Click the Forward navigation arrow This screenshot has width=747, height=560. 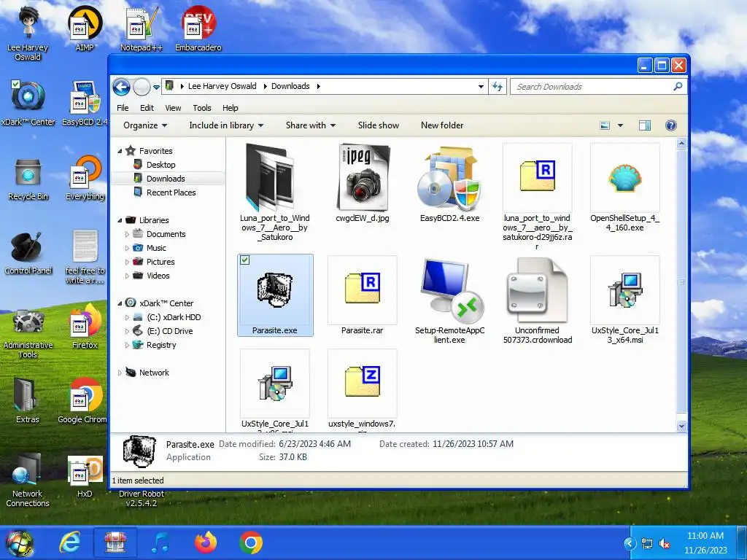pos(142,87)
